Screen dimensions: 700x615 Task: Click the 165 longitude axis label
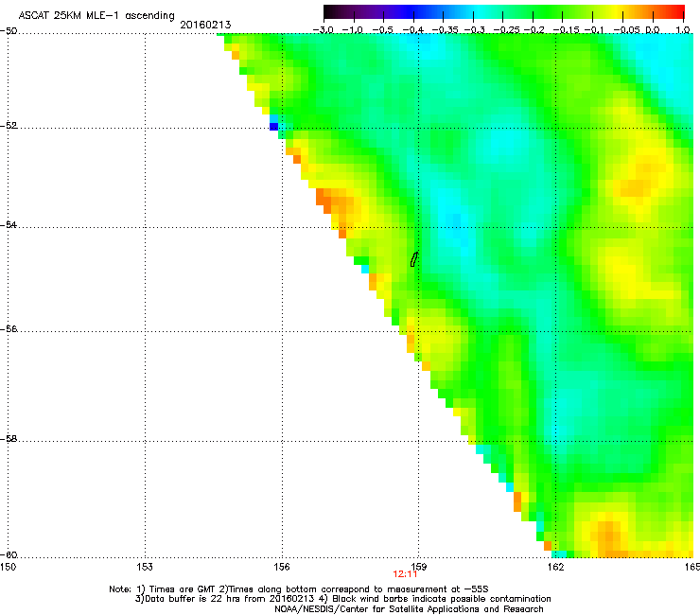tap(692, 567)
